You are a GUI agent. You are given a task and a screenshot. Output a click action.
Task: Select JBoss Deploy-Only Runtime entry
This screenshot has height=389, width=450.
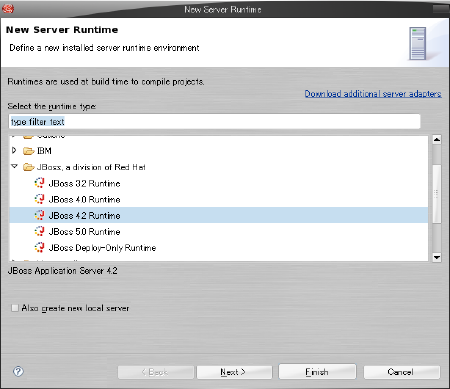102,248
